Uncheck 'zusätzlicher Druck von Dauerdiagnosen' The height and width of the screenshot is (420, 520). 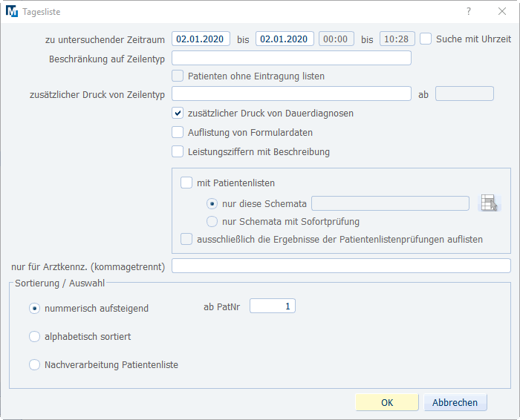178,114
